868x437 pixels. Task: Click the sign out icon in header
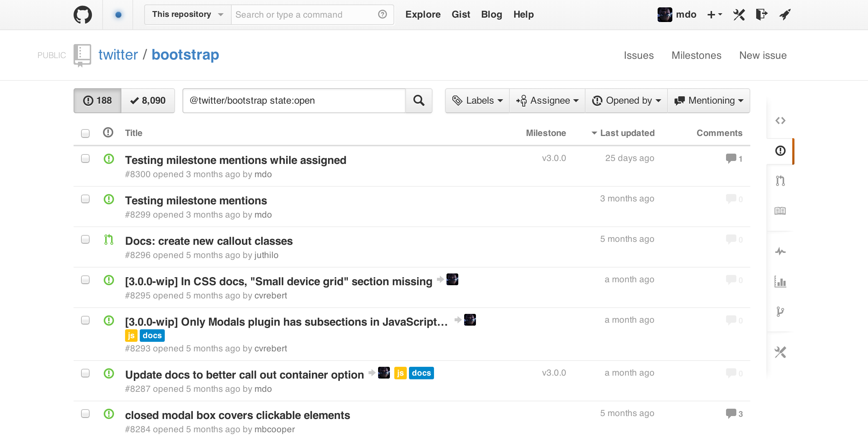coord(761,14)
